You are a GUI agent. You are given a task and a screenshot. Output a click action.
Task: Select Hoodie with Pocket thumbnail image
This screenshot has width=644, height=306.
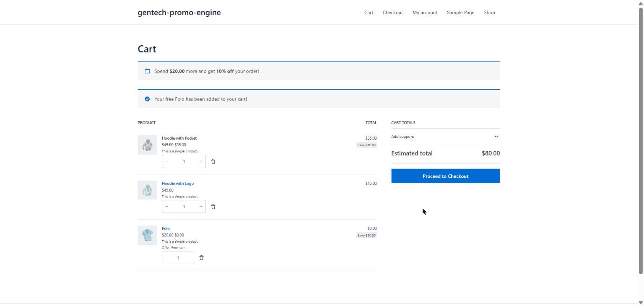[x=147, y=145]
